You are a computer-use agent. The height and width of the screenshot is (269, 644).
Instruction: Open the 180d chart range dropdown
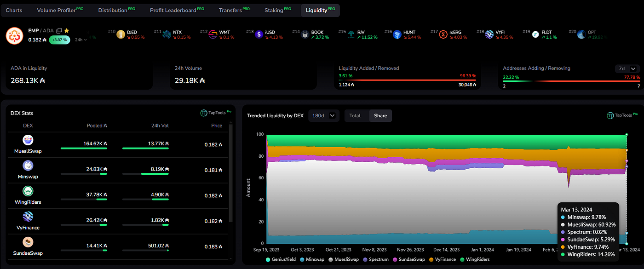(x=324, y=115)
